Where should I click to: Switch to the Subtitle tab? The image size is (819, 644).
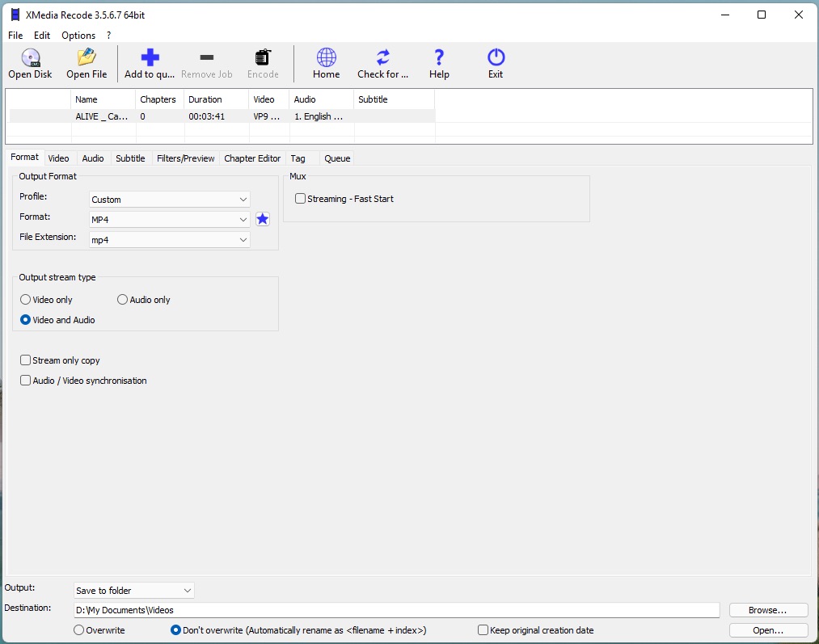tap(130, 158)
